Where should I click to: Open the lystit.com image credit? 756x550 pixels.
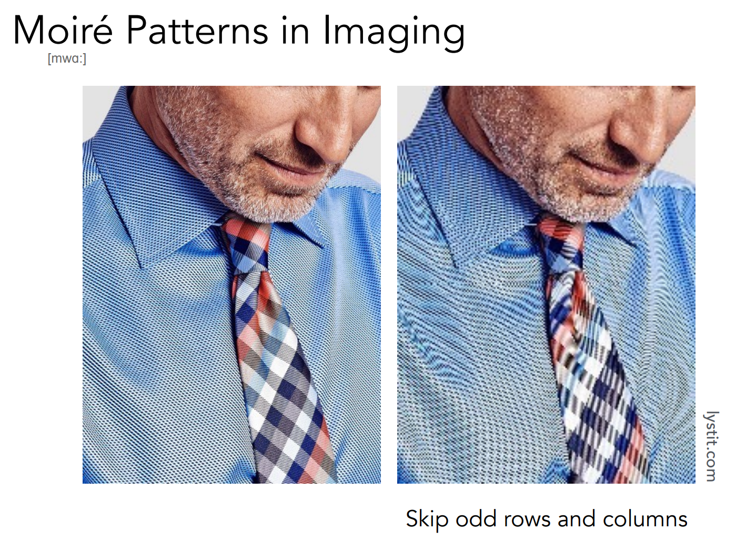(x=711, y=446)
